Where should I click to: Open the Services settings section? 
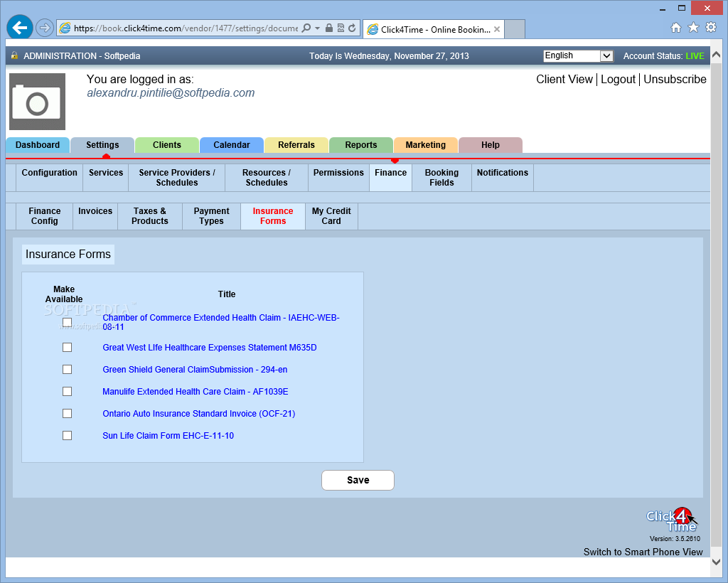(106, 177)
